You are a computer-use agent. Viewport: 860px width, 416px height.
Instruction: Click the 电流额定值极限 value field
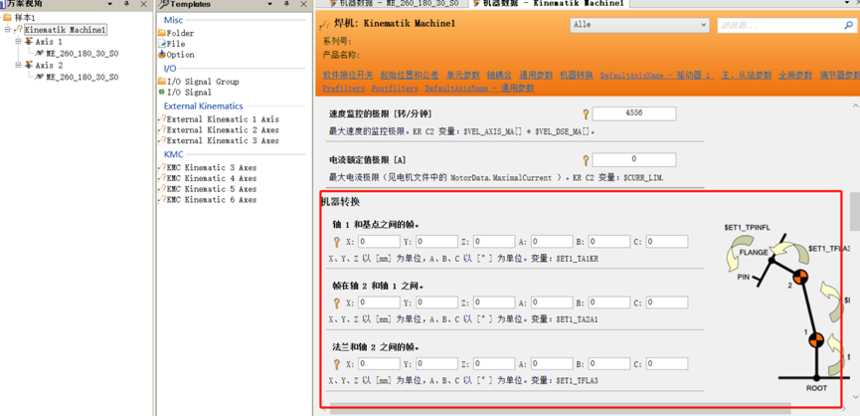pos(634,160)
